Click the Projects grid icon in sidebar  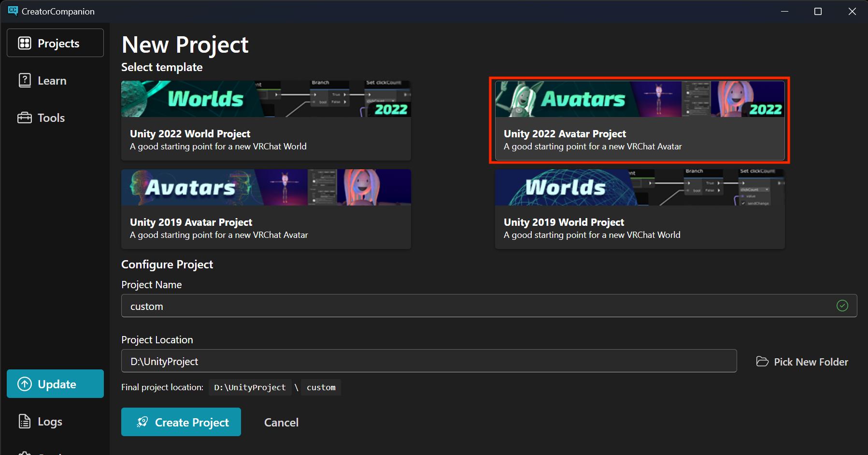25,43
